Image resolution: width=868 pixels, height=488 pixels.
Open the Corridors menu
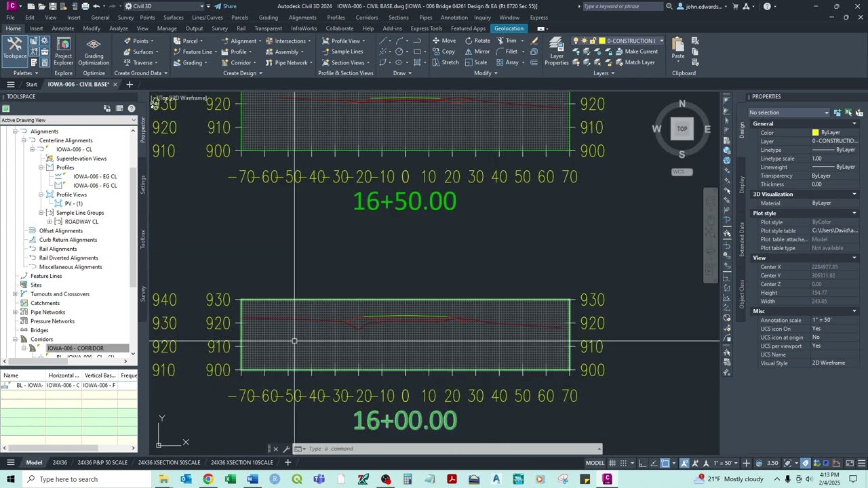367,18
